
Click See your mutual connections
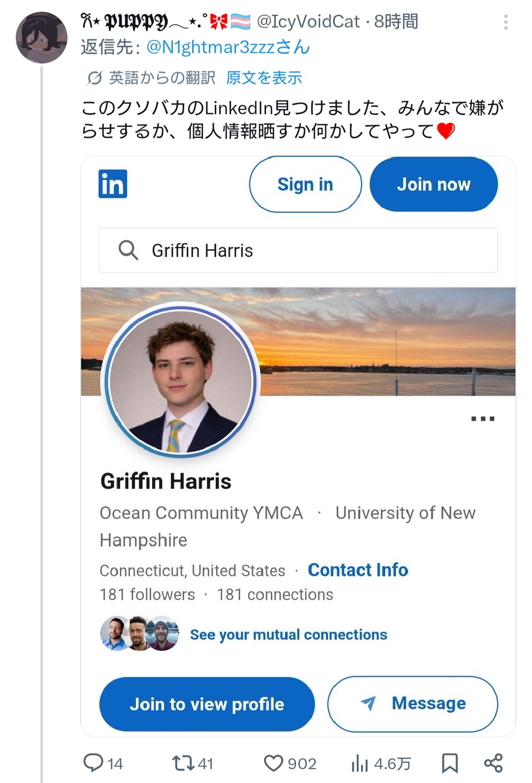(288, 635)
